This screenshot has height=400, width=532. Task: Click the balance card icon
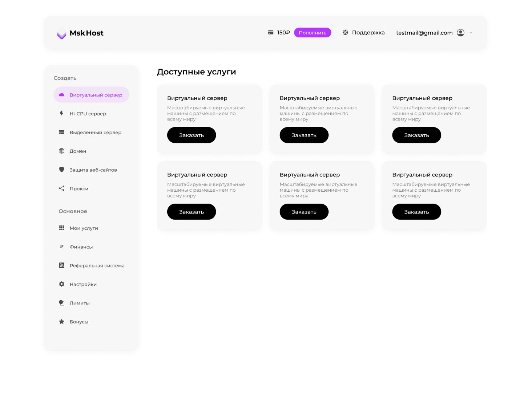(x=271, y=33)
